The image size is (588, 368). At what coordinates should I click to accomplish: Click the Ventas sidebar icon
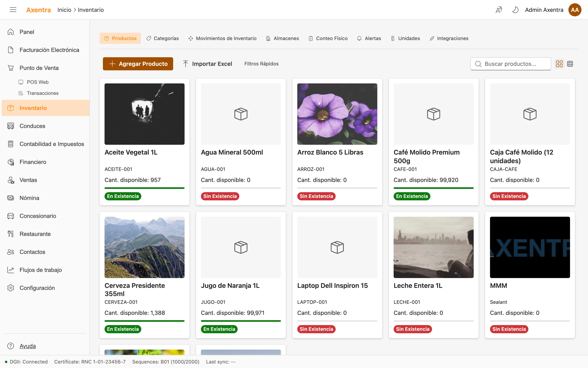[x=11, y=180]
